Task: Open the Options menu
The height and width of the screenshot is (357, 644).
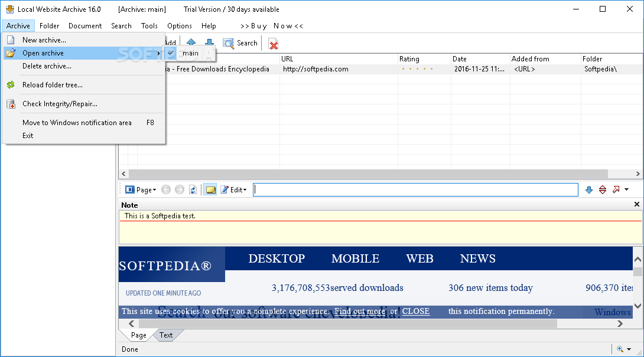Action: [x=180, y=26]
